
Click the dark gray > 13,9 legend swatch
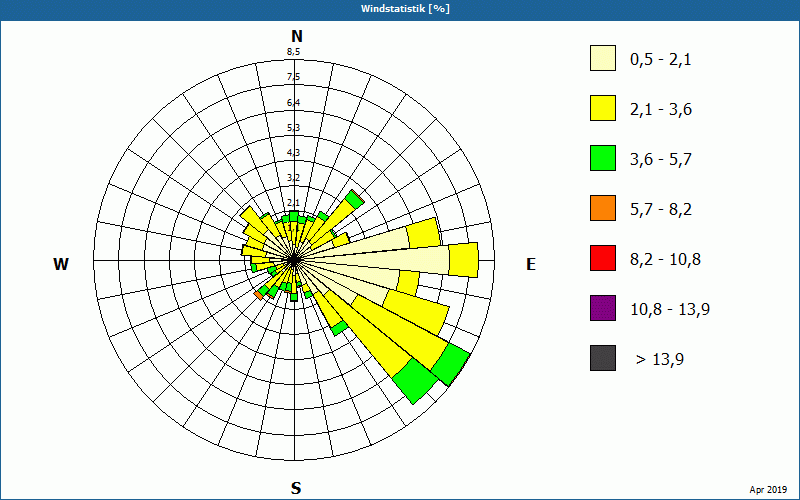(603, 358)
